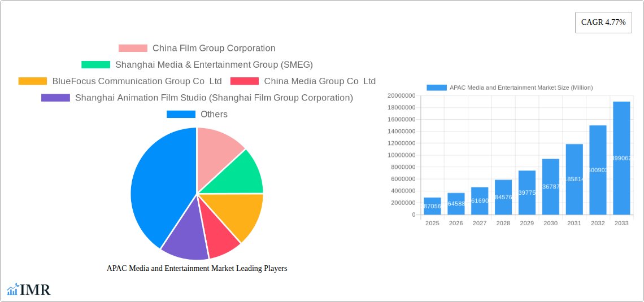644x302 pixels.
Task: Click the 2033 x-axis label
Action: point(622,223)
